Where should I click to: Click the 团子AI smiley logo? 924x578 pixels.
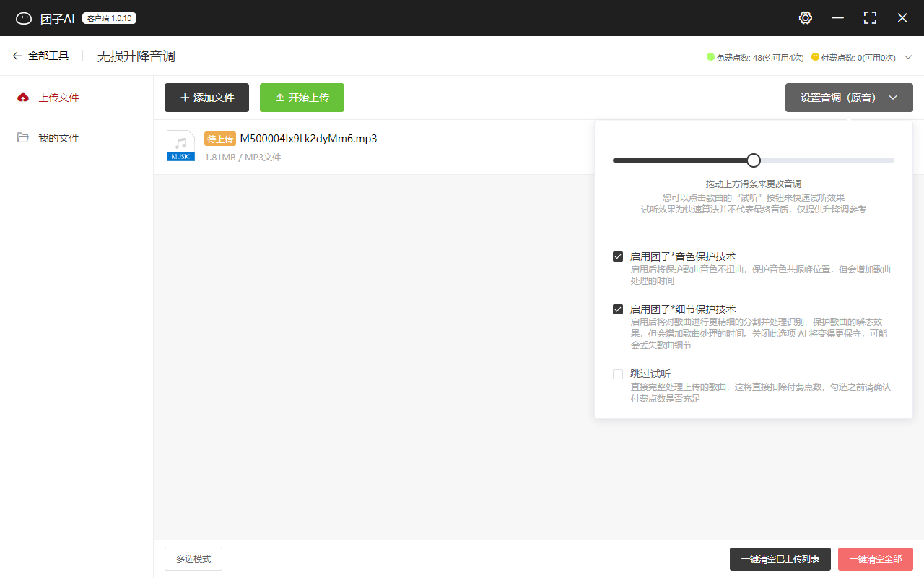click(x=24, y=17)
